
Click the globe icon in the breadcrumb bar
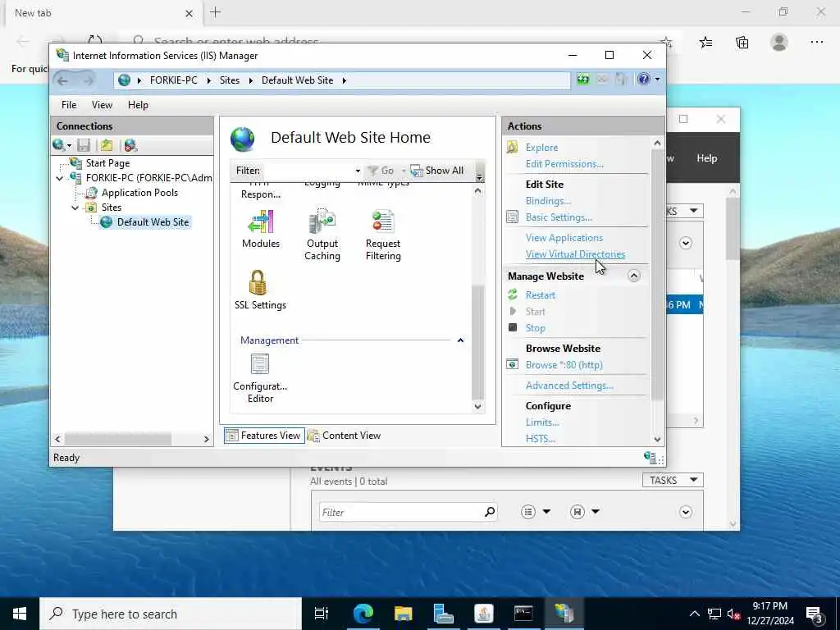pos(125,80)
